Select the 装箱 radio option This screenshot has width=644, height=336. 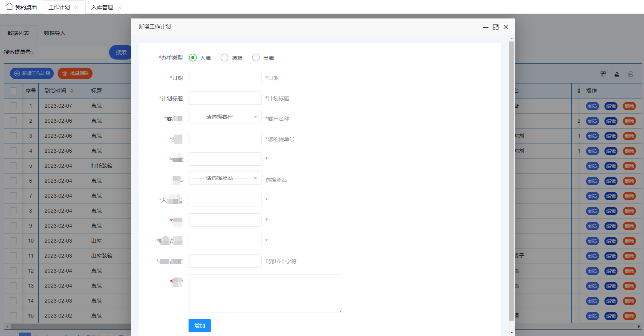click(x=224, y=58)
